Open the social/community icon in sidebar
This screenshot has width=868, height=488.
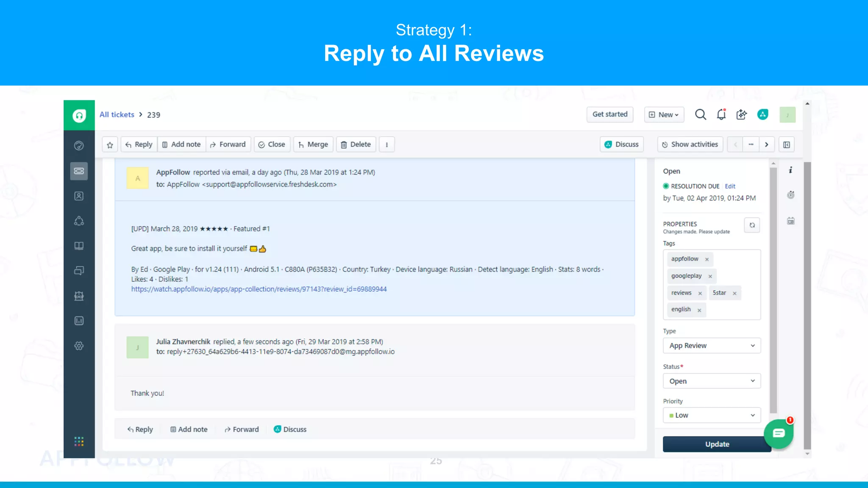(79, 221)
